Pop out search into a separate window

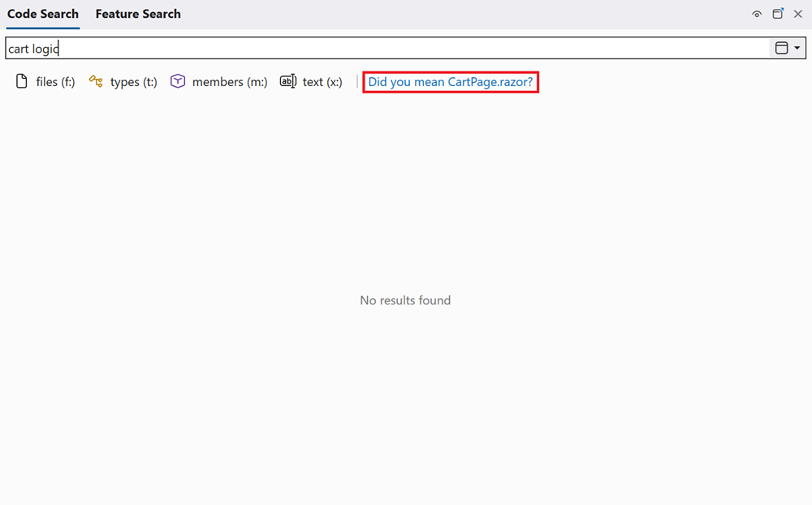tap(778, 14)
